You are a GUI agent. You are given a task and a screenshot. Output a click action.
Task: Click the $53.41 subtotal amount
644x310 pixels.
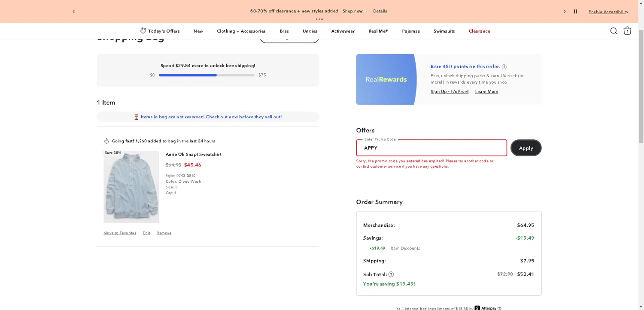(526, 274)
